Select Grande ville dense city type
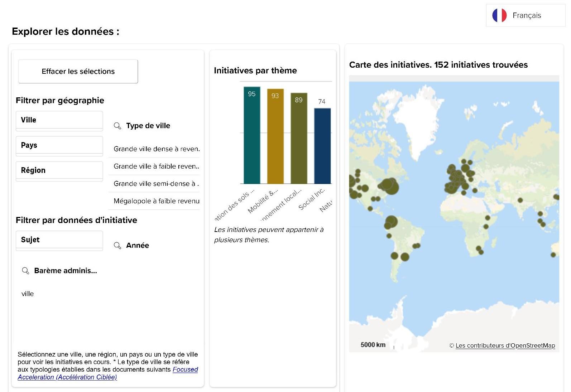The height and width of the screenshot is (392, 571). coord(156,149)
